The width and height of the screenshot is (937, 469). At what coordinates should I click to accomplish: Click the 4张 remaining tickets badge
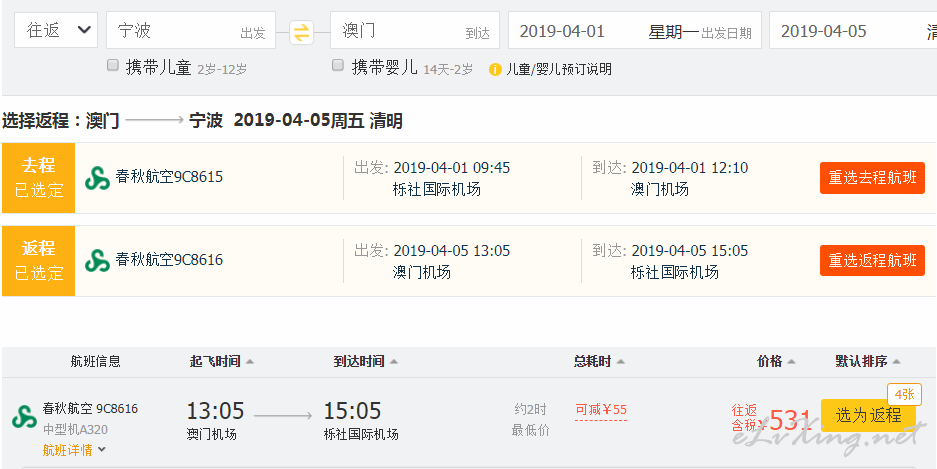pyautogui.click(x=904, y=394)
